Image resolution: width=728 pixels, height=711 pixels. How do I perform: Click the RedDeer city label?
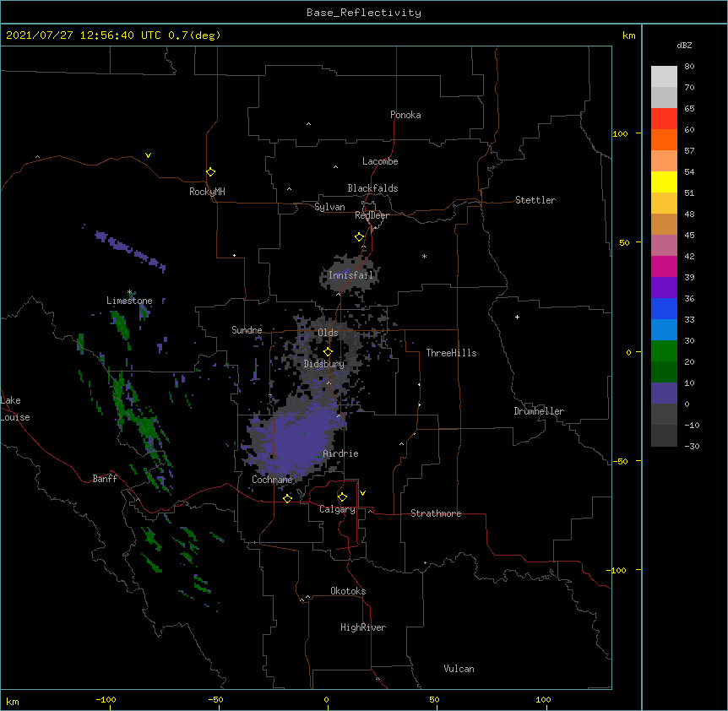point(372,215)
